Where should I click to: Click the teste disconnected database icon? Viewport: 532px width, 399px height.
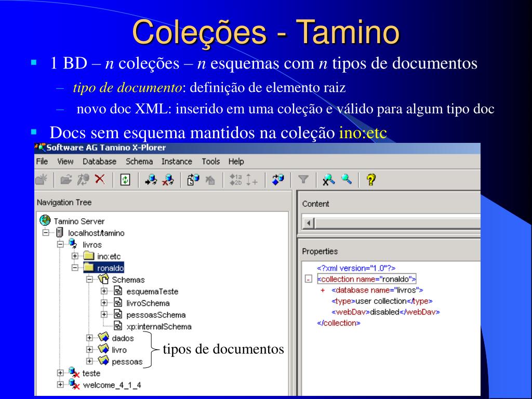(x=74, y=373)
